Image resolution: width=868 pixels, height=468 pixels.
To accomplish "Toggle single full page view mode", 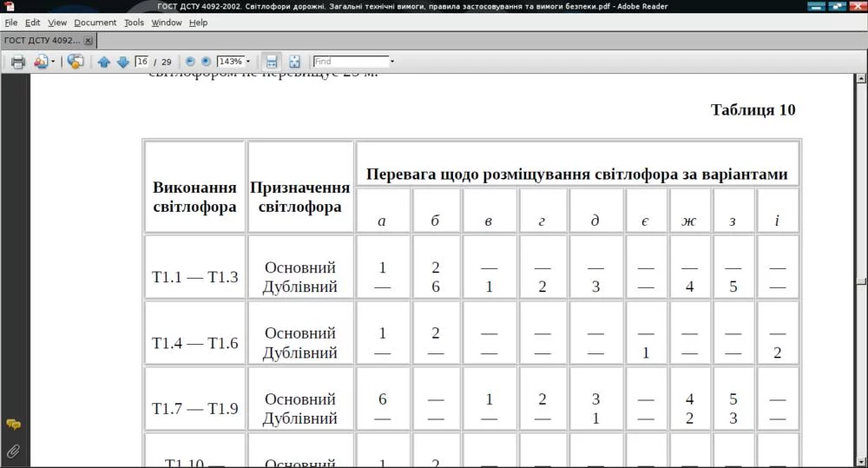I will [x=294, y=62].
